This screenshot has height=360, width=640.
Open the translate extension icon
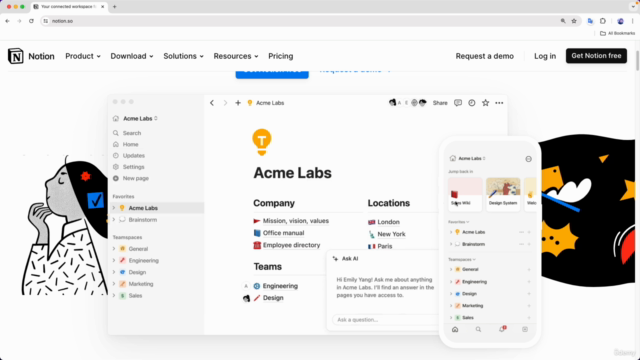[x=590, y=21]
